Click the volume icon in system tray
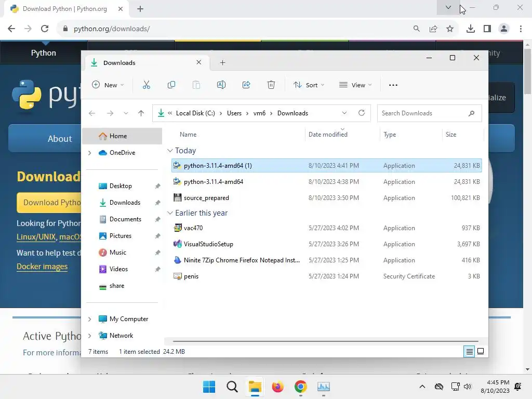The image size is (532, 399). [x=468, y=387]
